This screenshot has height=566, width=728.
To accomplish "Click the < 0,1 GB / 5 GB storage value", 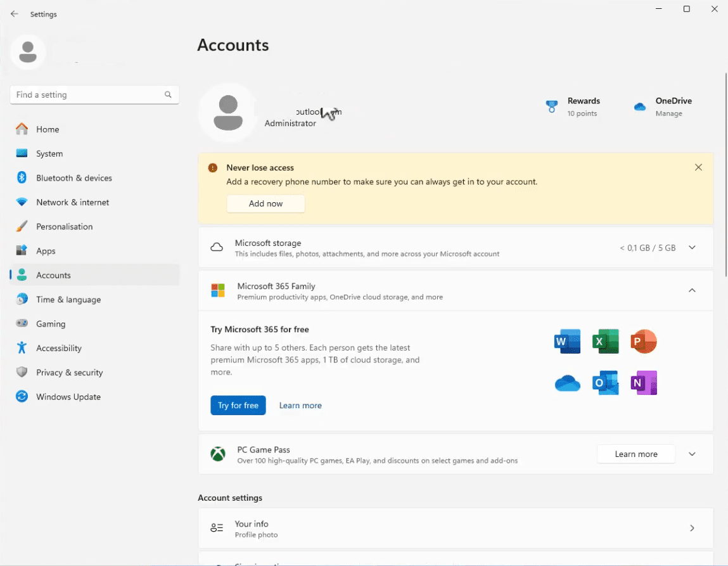I will (648, 248).
